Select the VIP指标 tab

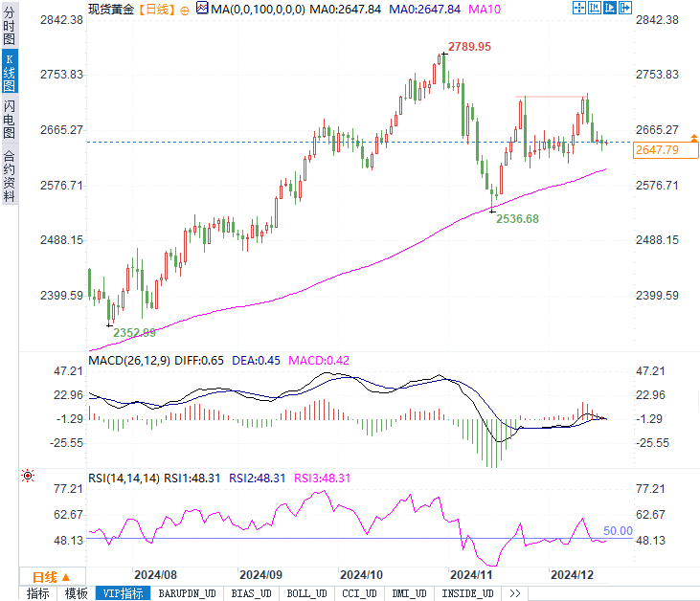pos(123,593)
